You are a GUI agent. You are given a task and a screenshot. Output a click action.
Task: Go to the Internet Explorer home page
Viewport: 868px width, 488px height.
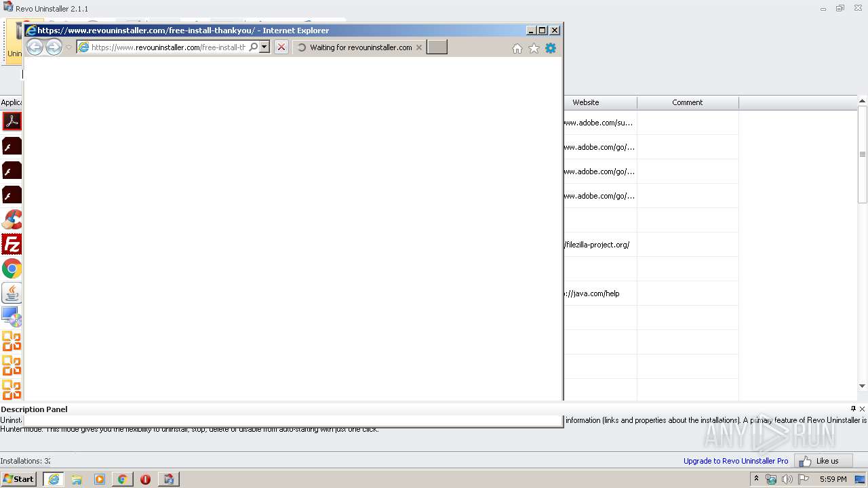pos(517,48)
